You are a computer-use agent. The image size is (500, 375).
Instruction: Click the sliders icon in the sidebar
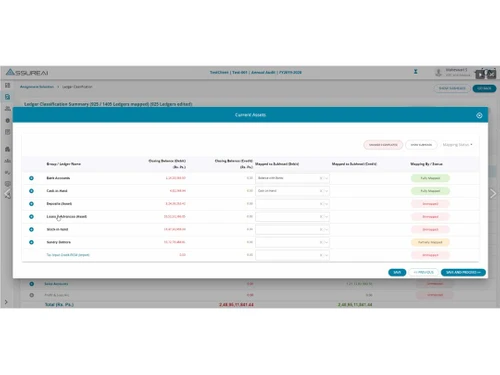[7, 172]
